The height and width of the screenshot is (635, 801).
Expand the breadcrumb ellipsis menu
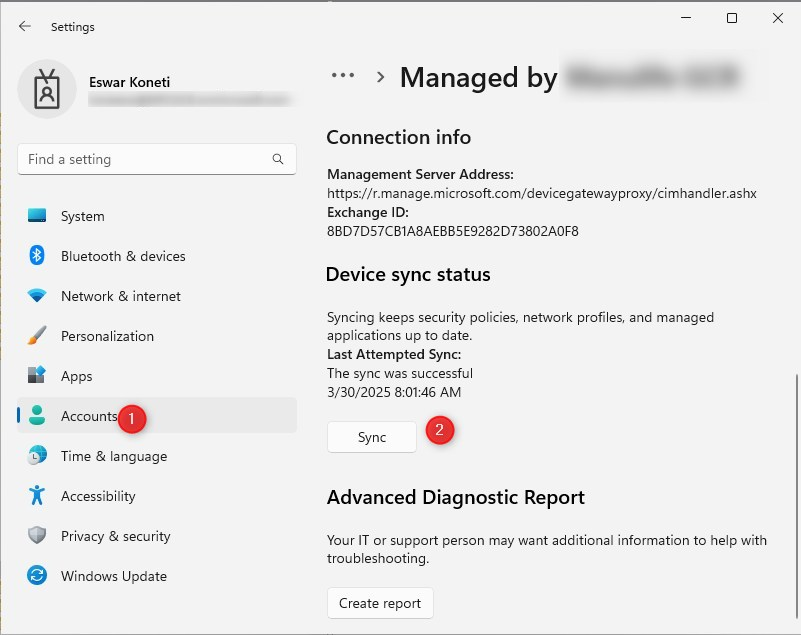343,75
